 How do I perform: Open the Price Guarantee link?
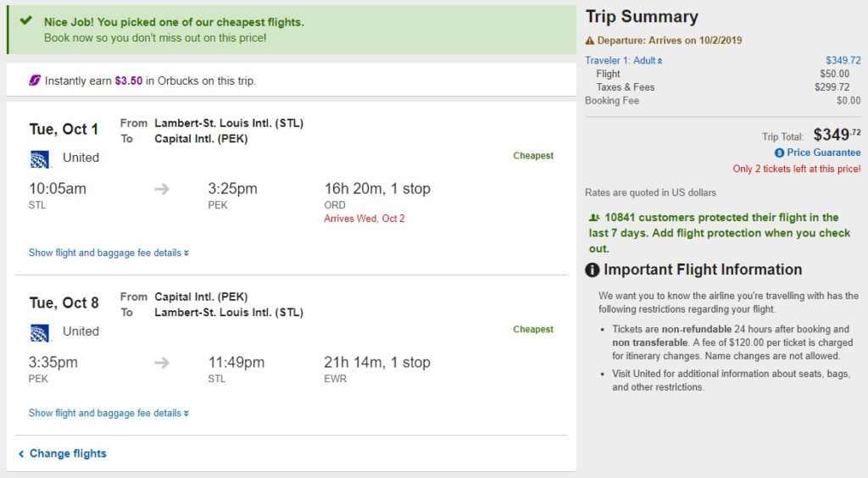coord(823,153)
